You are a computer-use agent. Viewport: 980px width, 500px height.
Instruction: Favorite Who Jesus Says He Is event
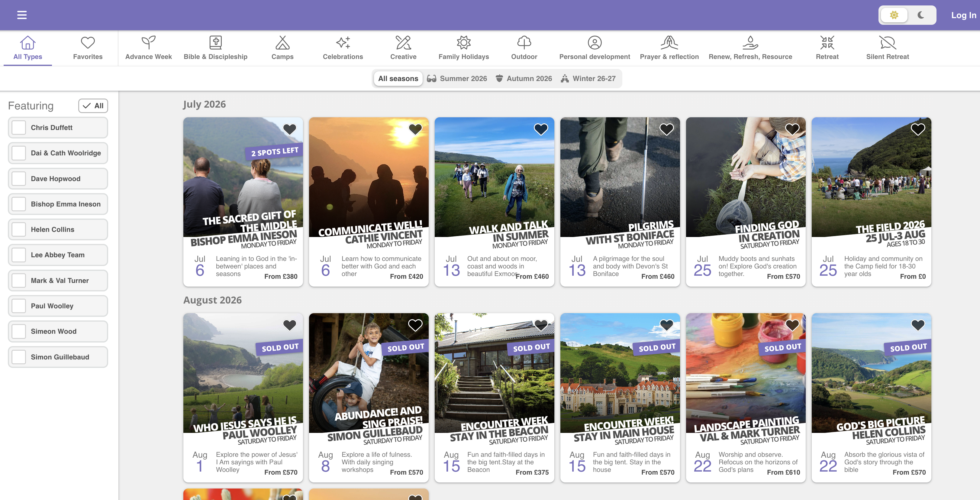point(289,325)
